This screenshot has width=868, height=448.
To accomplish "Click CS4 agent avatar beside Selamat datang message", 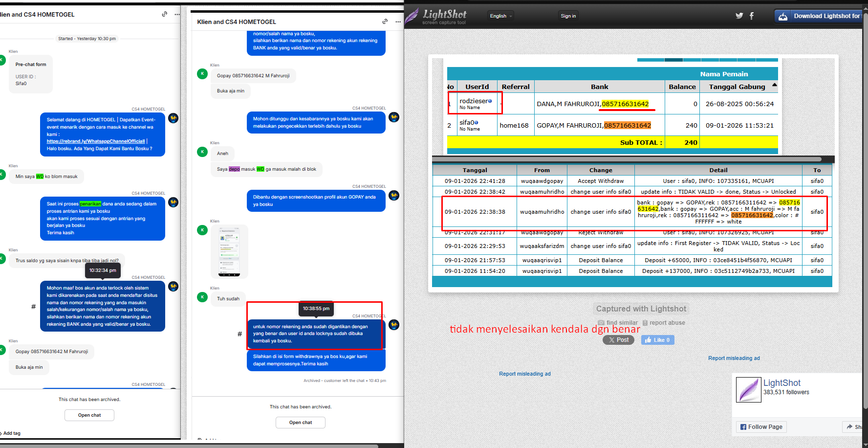I will (x=173, y=118).
